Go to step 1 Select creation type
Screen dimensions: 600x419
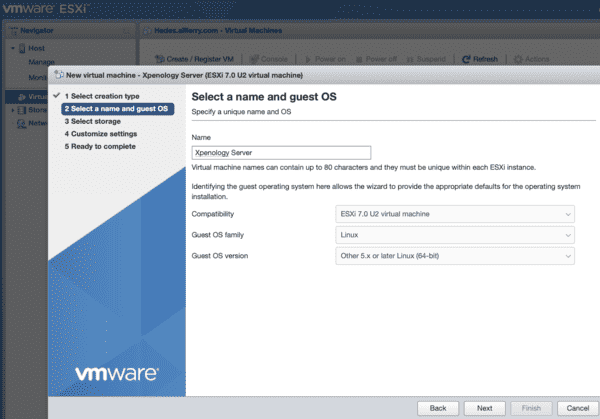(x=102, y=96)
